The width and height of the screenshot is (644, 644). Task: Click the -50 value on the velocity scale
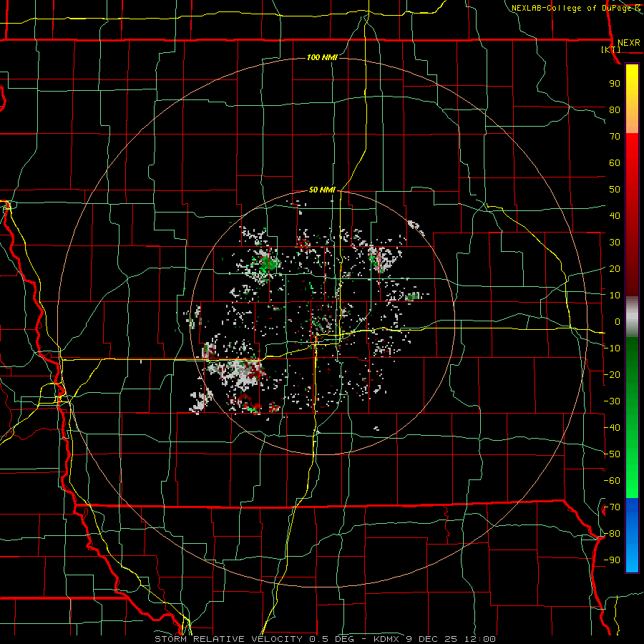click(x=612, y=454)
